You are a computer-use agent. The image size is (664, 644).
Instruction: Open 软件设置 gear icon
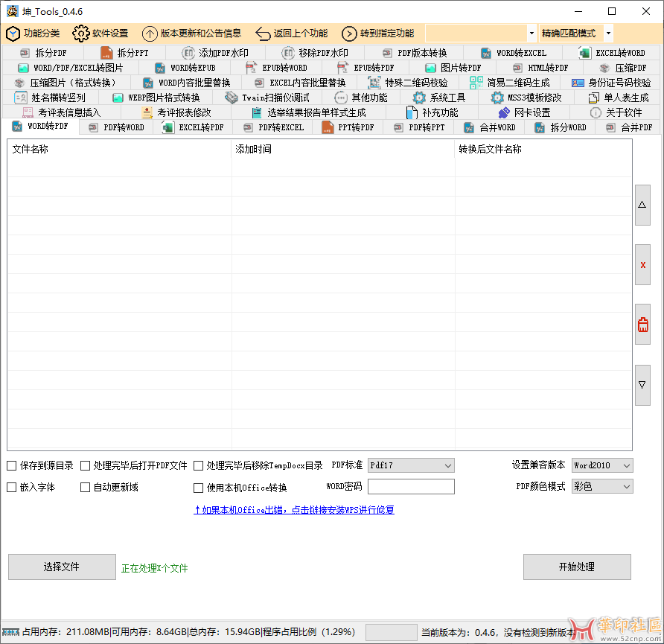[80, 34]
